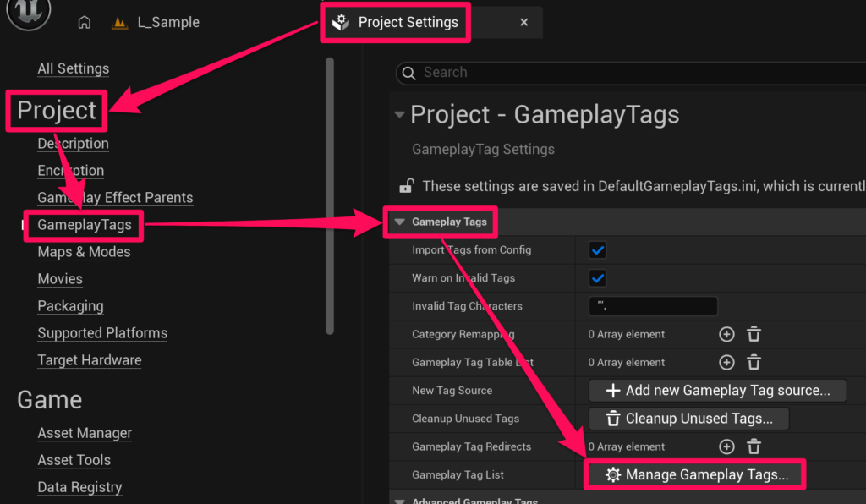This screenshot has height=504, width=866.
Task: Add element to Gameplay Tag Table List
Action: coord(726,363)
